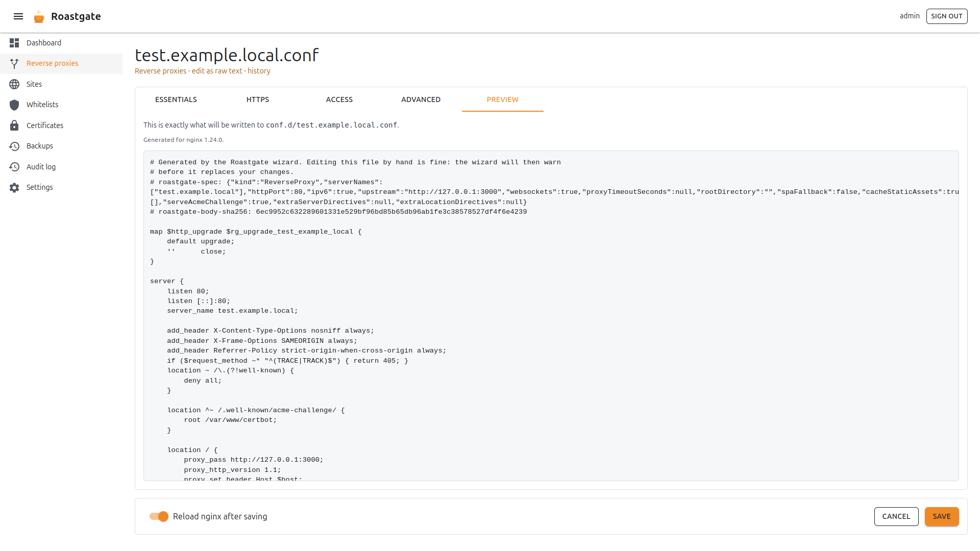This screenshot has height=551, width=980.
Task: Click the Sign Out button
Action: (947, 16)
